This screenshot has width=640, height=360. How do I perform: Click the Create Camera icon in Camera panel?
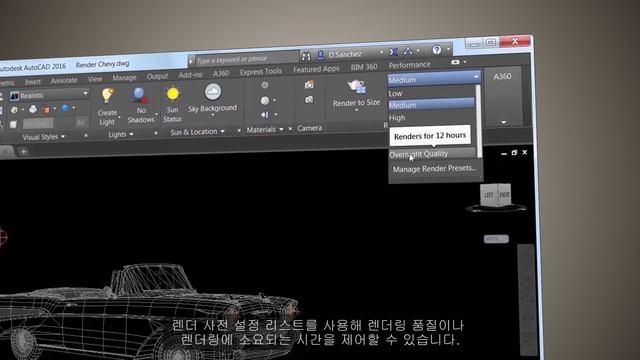tap(309, 84)
